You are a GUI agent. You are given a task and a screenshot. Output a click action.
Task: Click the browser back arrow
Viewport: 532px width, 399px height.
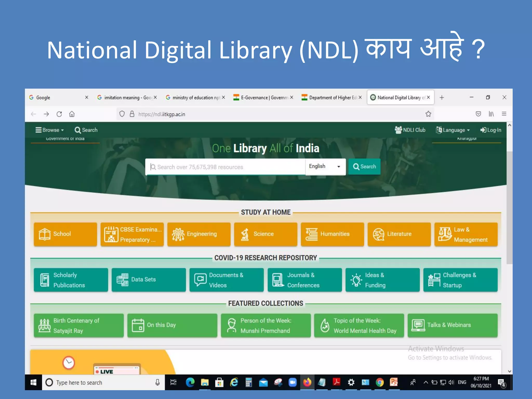pos(33,114)
